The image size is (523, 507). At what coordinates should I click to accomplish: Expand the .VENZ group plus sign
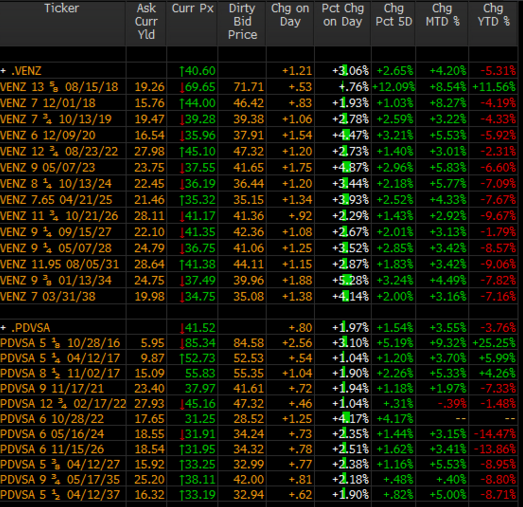pos(3,71)
